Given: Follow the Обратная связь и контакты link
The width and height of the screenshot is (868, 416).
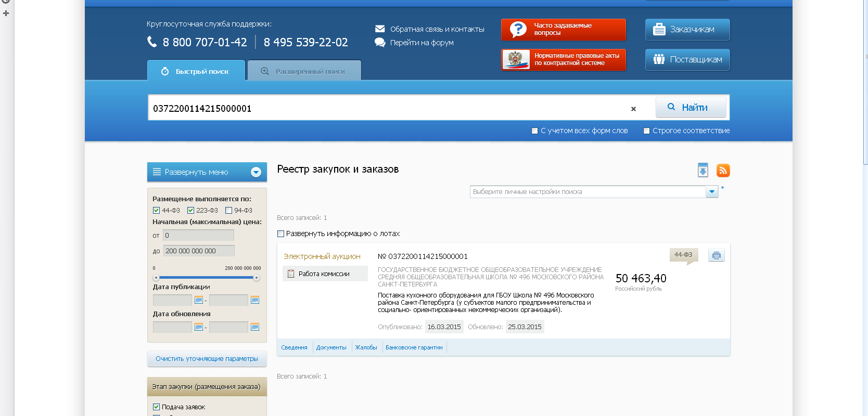Looking at the screenshot, I should point(437,29).
